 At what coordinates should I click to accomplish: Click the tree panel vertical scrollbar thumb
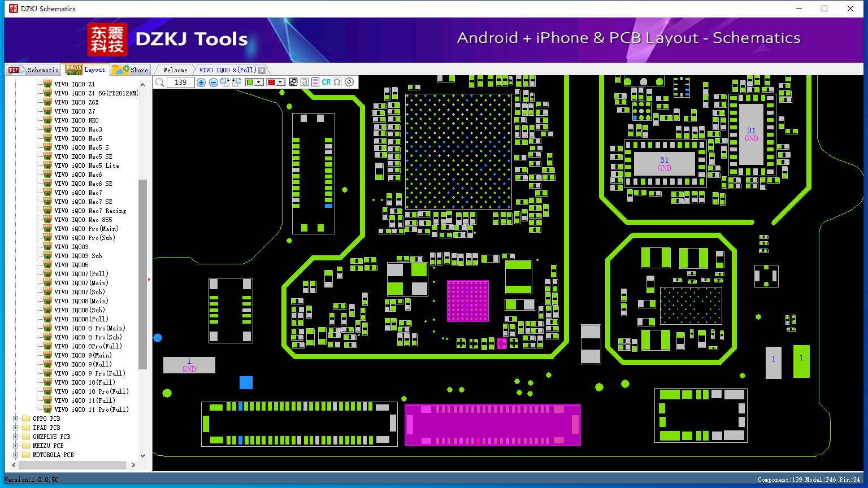pos(142,274)
